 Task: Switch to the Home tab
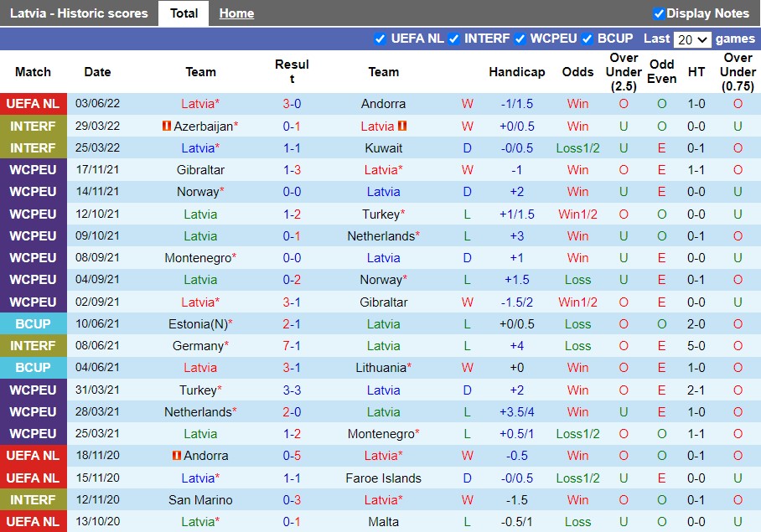click(236, 13)
